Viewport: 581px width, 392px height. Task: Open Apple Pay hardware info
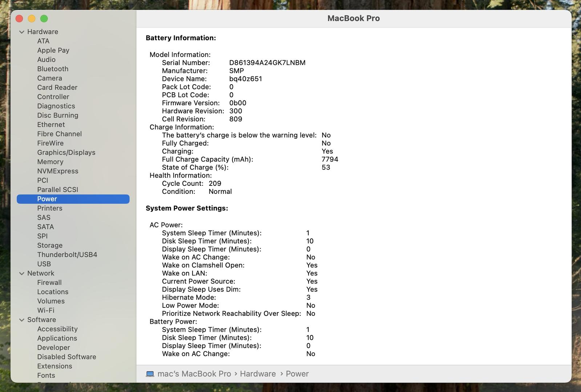[x=53, y=50]
